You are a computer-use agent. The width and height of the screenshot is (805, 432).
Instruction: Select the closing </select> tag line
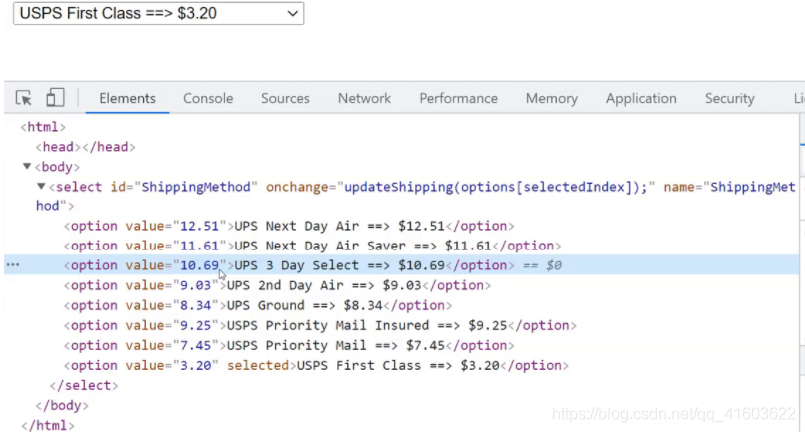click(x=84, y=385)
